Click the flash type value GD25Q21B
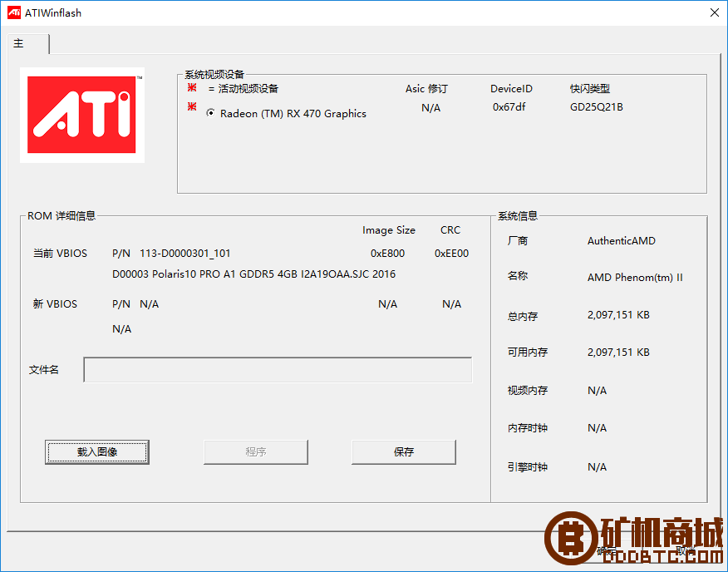Screen dimensions: 728x572 tap(597, 107)
